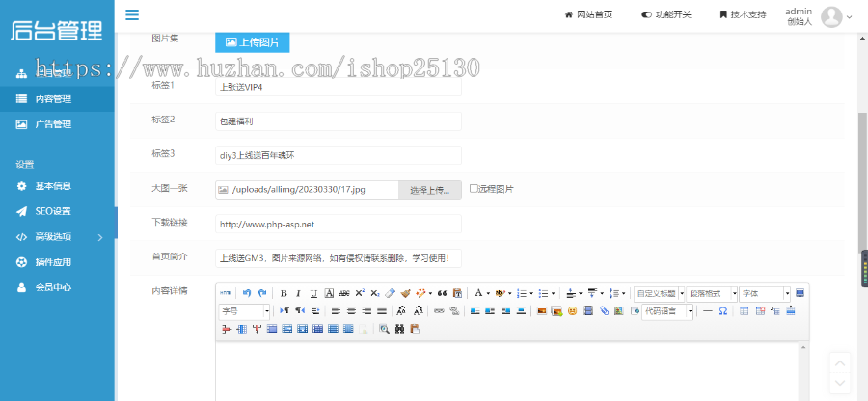Open 内容管理 in the sidebar
The width and height of the screenshot is (868, 401).
click(57, 99)
